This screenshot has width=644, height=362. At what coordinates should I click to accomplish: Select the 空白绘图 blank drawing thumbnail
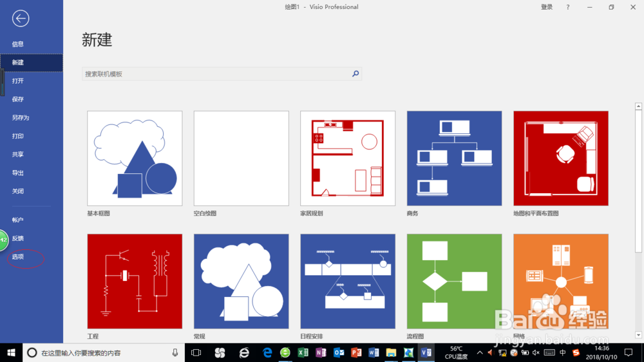click(241, 158)
